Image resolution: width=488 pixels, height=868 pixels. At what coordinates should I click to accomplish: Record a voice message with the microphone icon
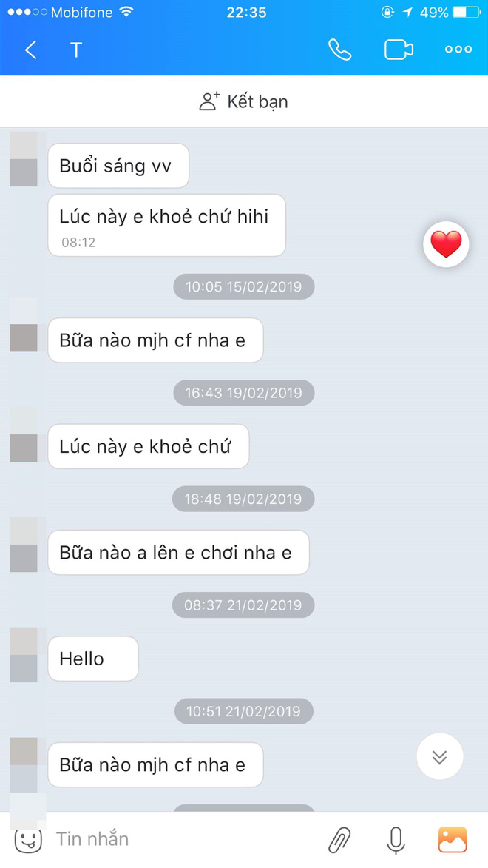pos(396,840)
